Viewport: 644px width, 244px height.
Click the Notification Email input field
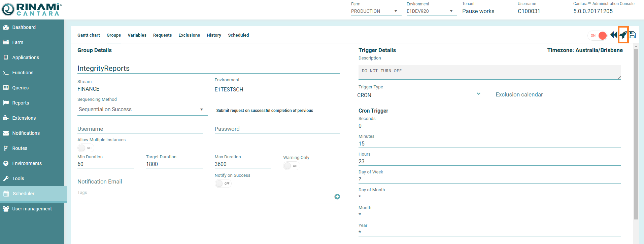click(x=140, y=181)
